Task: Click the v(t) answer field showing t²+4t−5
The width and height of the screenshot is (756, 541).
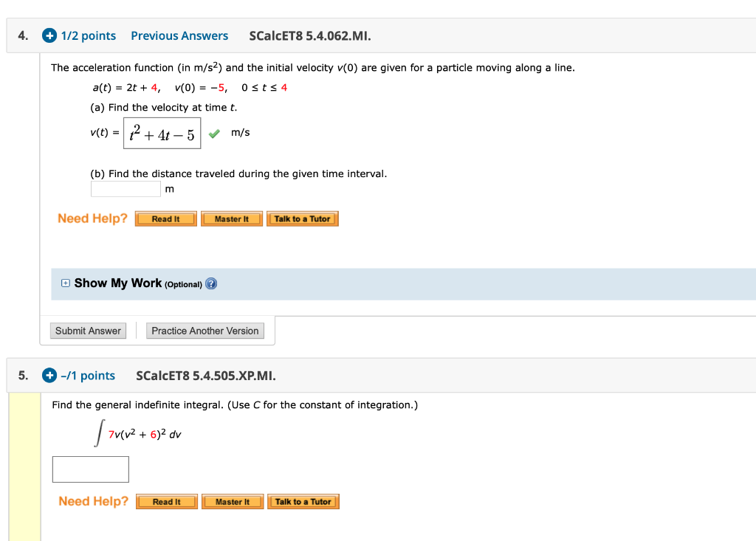Action: tap(162, 134)
